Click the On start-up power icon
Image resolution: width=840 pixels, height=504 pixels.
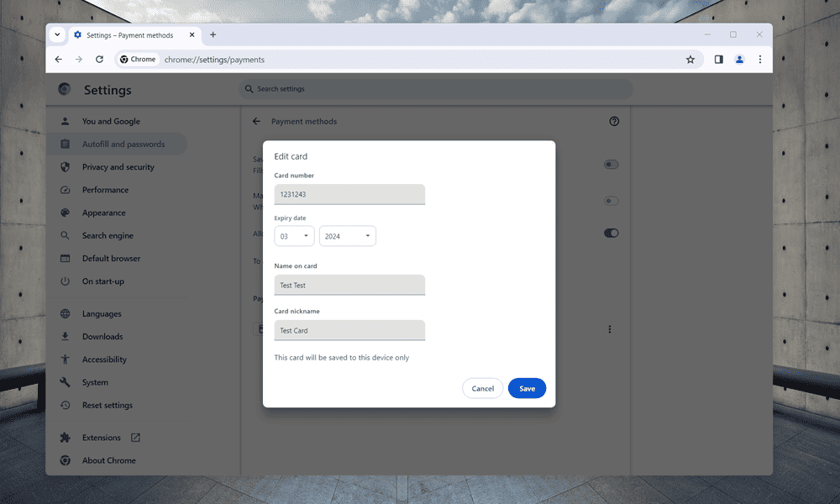[65, 281]
